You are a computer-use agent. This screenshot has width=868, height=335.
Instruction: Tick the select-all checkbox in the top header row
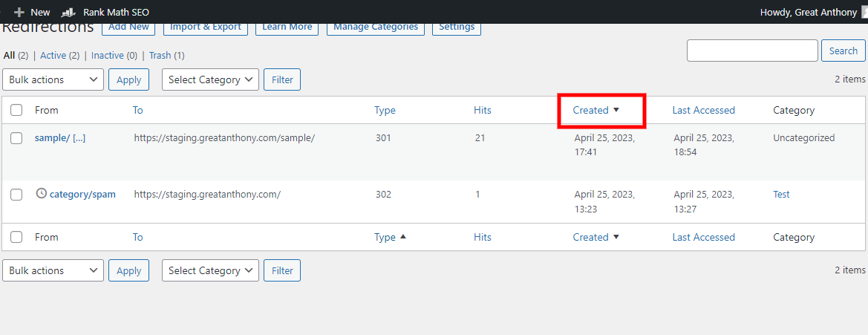16,110
